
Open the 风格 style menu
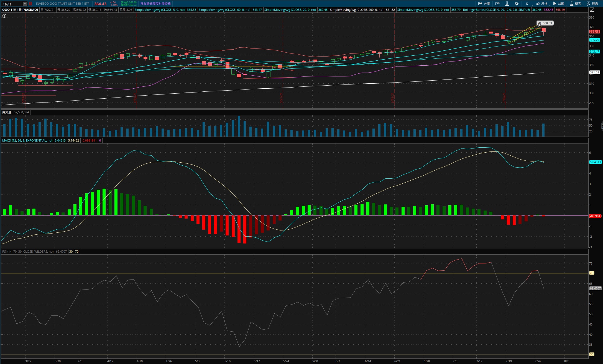tap(542, 4)
